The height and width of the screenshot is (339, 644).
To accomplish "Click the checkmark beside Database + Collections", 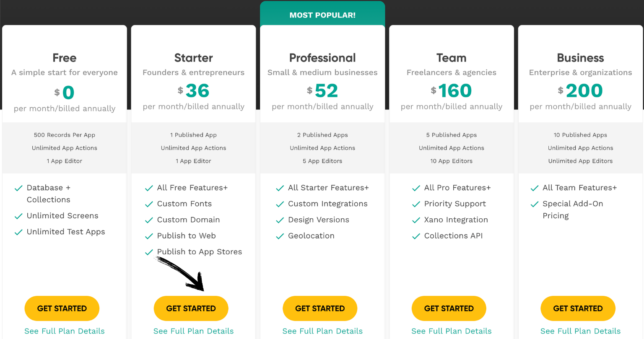I will [18, 188].
